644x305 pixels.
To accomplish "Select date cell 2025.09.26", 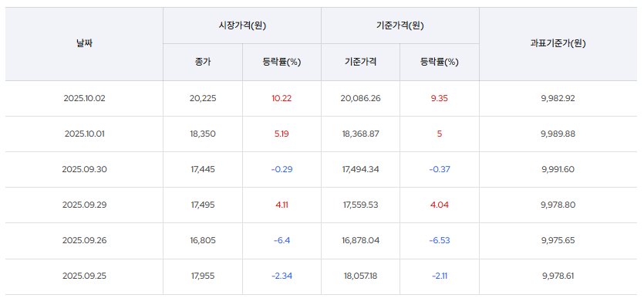I will 85,240.
